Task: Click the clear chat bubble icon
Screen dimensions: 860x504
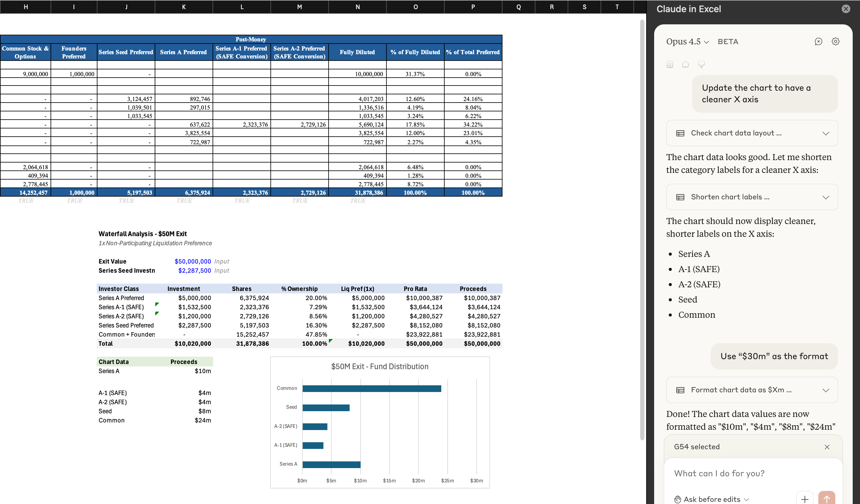Action: click(818, 42)
